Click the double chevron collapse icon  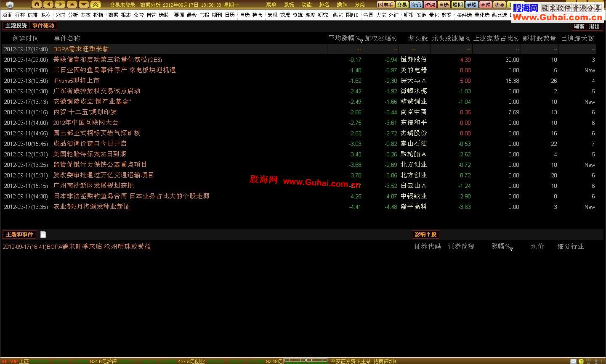pyautogui.click(x=96, y=5)
